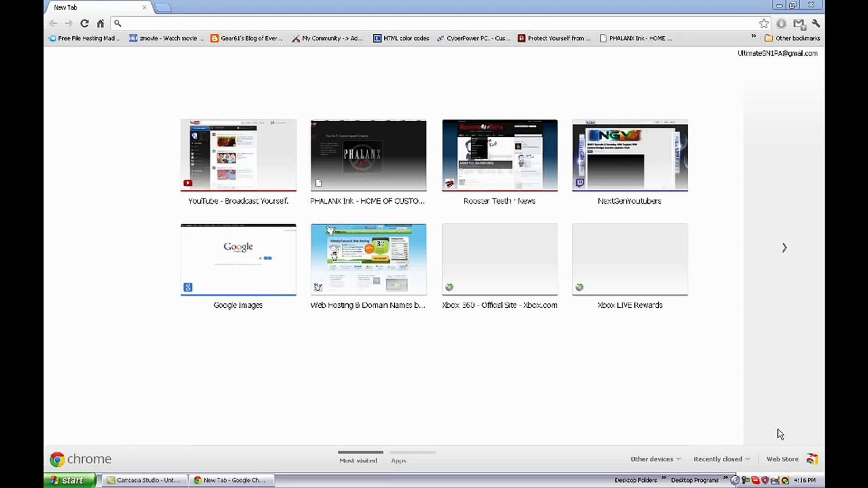The height and width of the screenshot is (488, 868).
Task: Open CyberPower PC bookmark
Action: (474, 38)
